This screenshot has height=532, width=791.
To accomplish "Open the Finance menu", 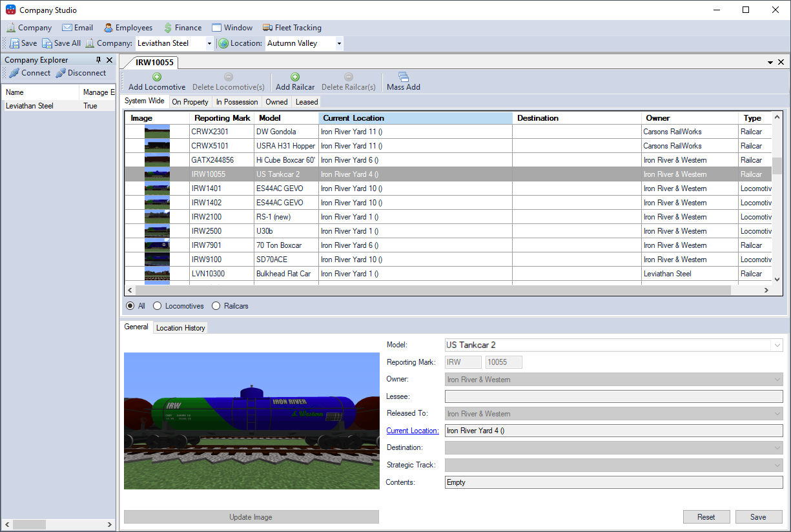I will pos(182,28).
